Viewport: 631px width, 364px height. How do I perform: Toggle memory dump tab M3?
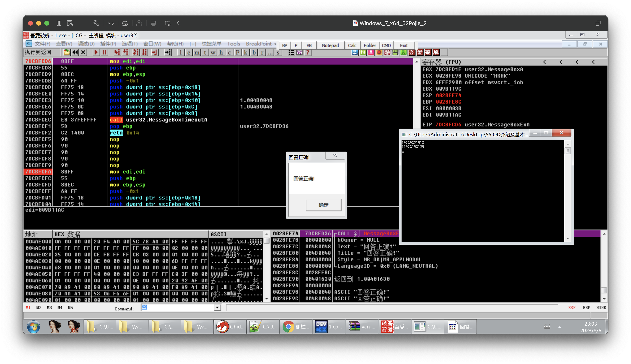(x=49, y=308)
